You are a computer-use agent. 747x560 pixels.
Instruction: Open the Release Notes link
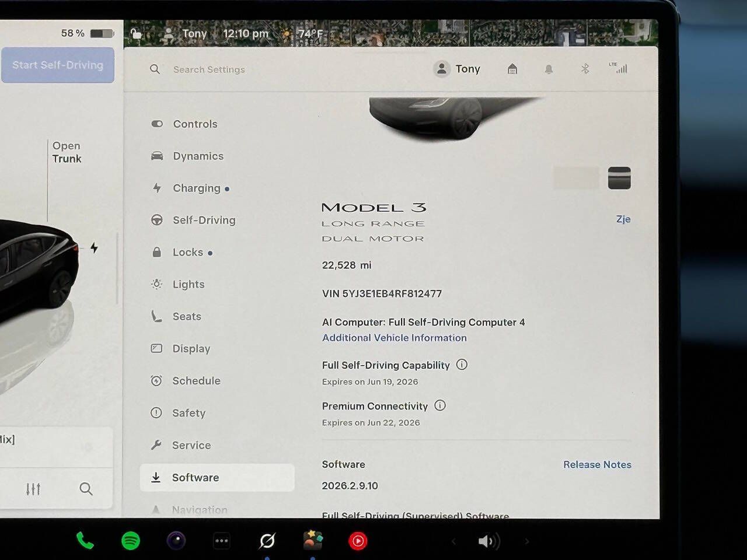(597, 464)
